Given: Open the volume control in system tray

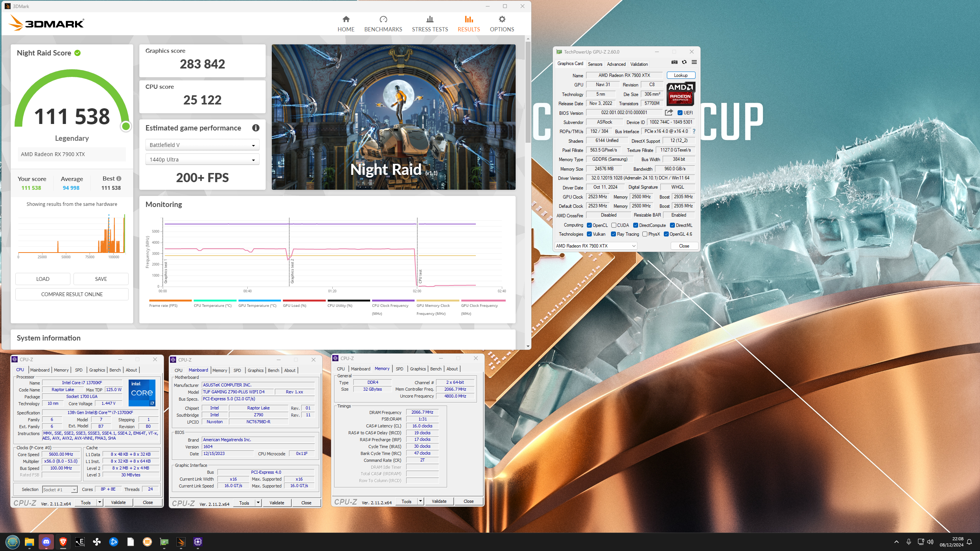Looking at the screenshot, I should coord(930,542).
